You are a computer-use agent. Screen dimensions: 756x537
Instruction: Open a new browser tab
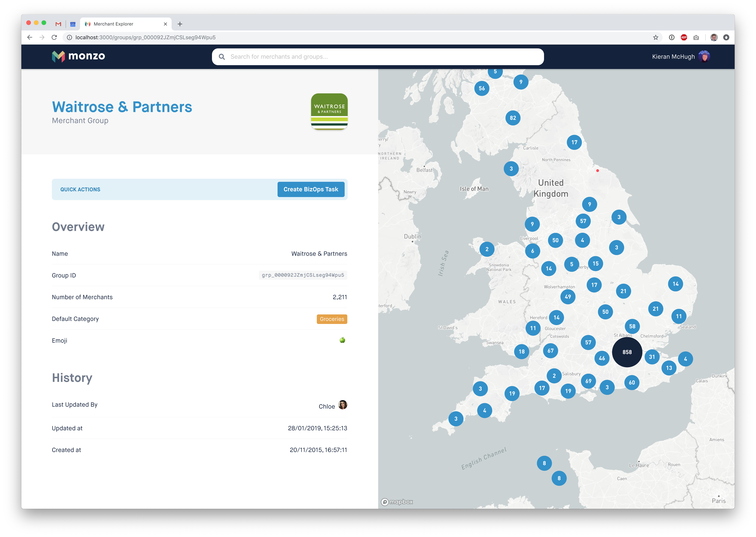point(180,24)
